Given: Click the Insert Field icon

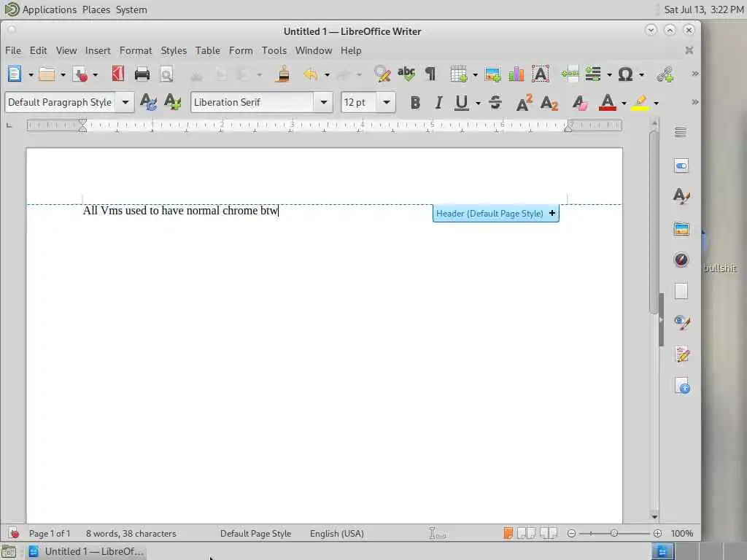Looking at the screenshot, I should coord(593,74).
